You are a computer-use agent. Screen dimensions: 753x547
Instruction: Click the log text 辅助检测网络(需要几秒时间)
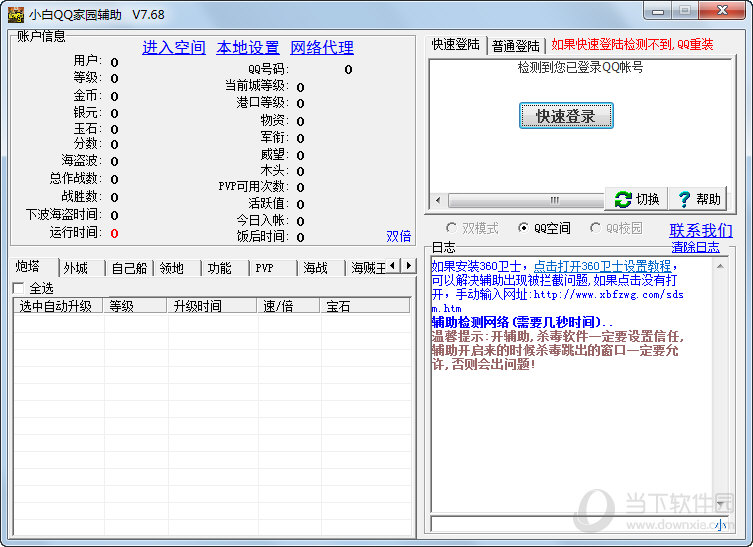click(x=522, y=322)
